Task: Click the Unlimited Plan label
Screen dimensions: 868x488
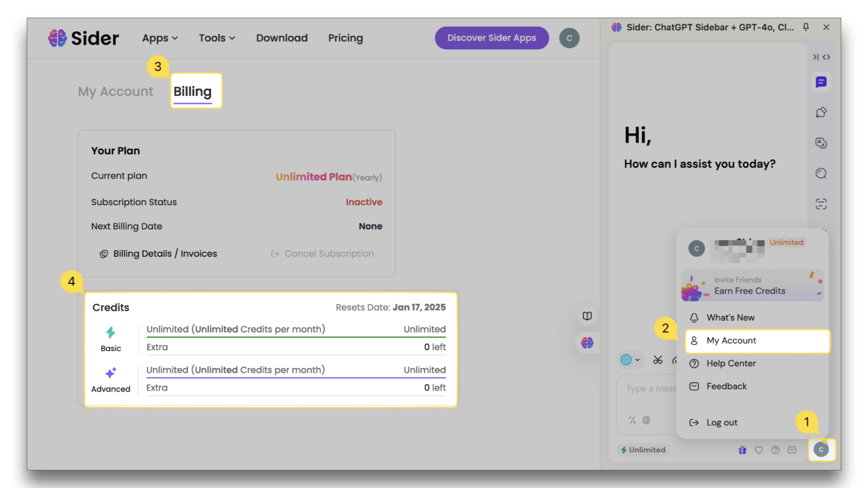Action: pos(314,177)
